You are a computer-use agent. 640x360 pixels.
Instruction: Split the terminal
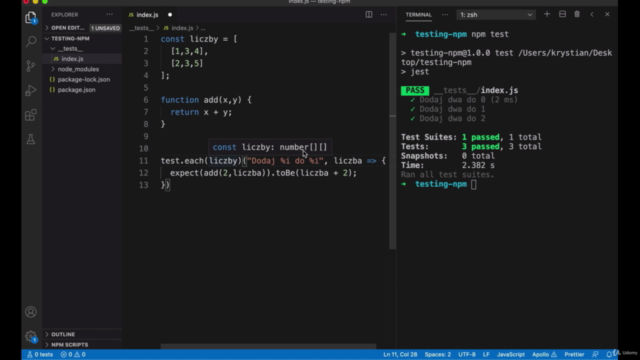562,14
